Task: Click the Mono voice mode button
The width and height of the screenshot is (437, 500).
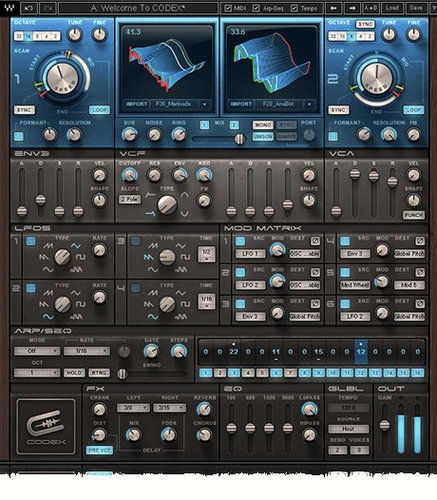Action: point(263,125)
